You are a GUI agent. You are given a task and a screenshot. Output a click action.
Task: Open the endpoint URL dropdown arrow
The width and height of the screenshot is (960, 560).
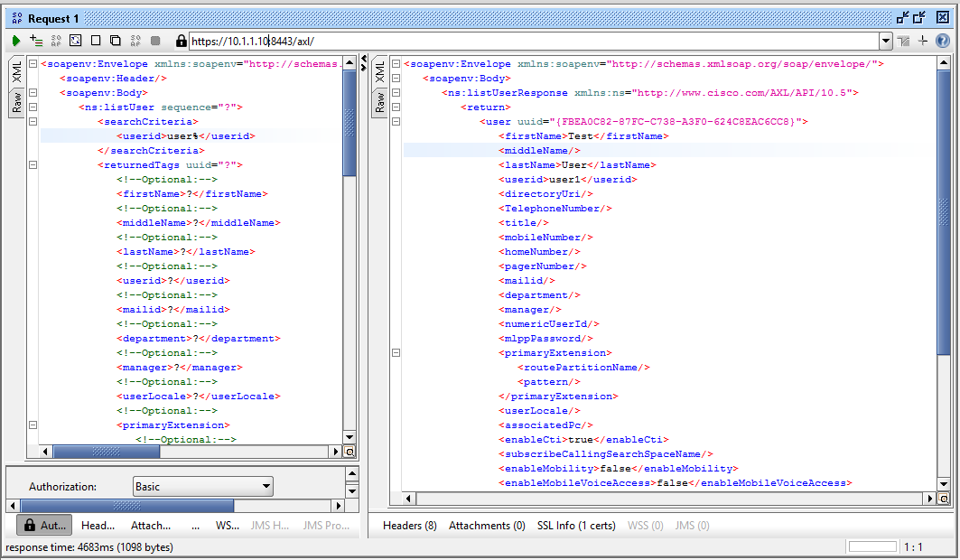tap(887, 41)
